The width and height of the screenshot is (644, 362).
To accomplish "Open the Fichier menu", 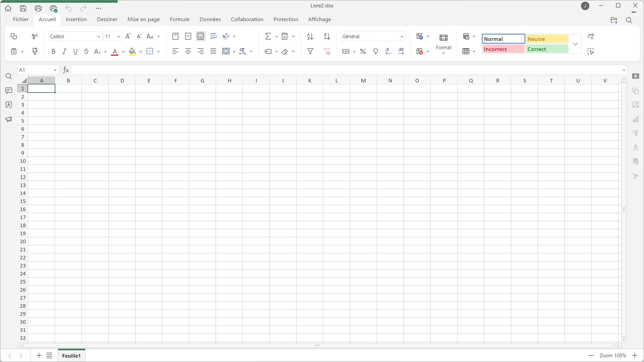I will pos(21,19).
